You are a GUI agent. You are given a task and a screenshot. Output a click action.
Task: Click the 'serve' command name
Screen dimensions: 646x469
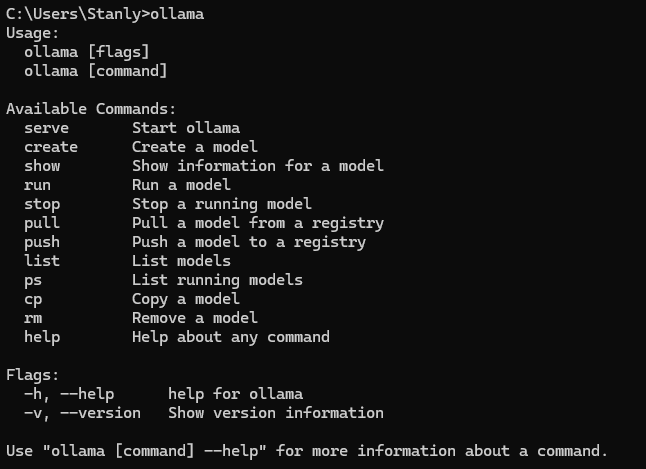coord(46,128)
